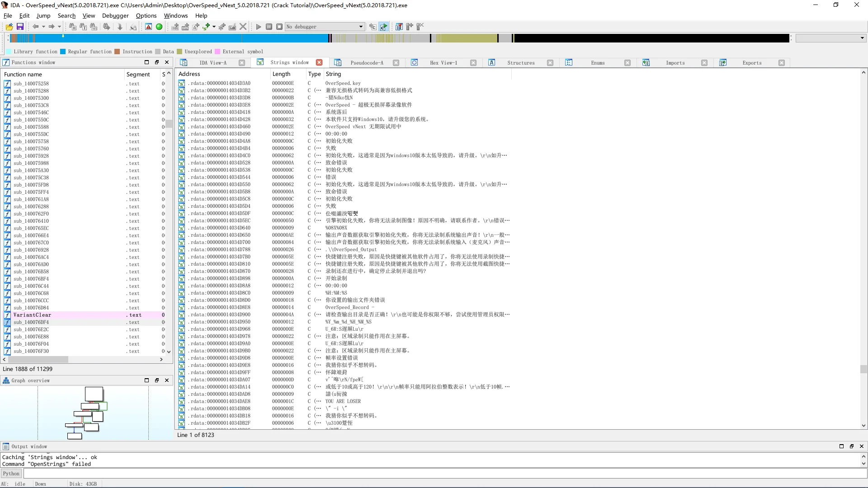Viewport: 868px width, 488px height.
Task: Switch to the Pseudocode-A tab
Action: tap(367, 63)
